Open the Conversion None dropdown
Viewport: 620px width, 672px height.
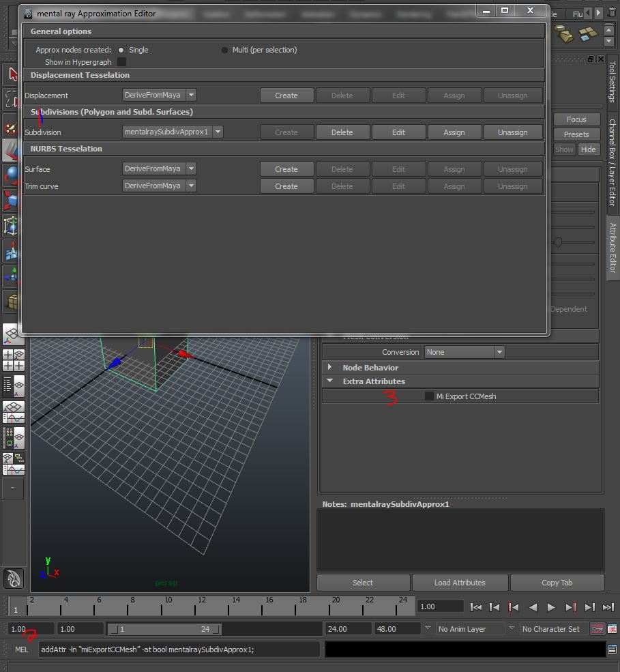464,352
